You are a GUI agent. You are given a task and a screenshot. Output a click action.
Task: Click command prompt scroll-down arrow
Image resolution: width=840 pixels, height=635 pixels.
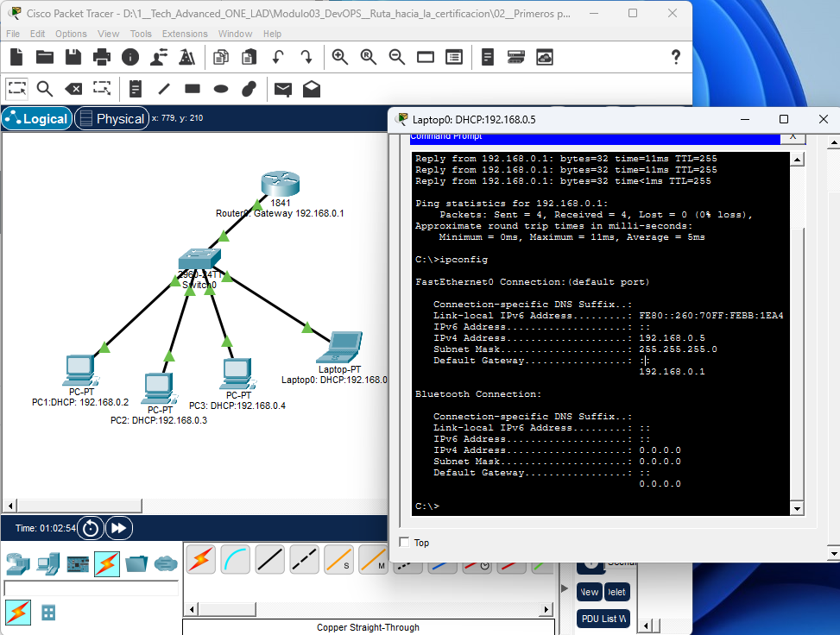tap(797, 509)
